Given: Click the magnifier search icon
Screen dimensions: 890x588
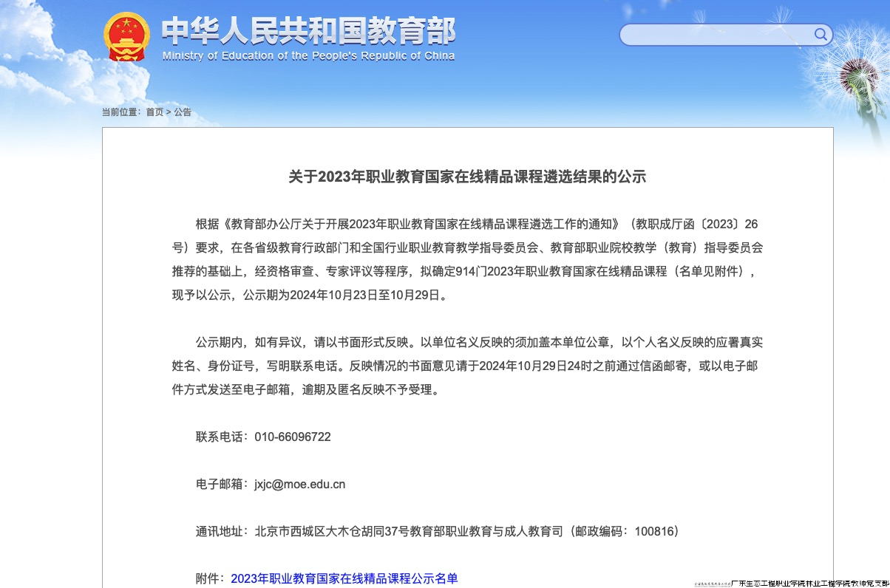Looking at the screenshot, I should pyautogui.click(x=821, y=34).
